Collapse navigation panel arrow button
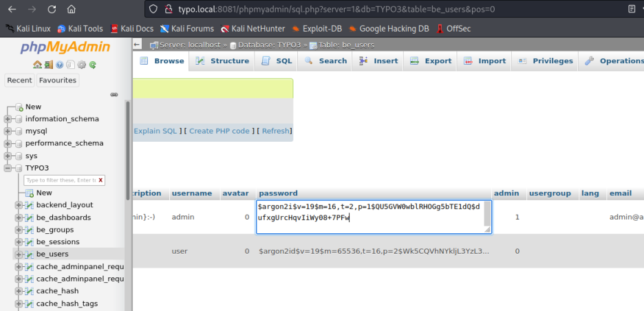The width and height of the screenshot is (644, 311). (137, 45)
